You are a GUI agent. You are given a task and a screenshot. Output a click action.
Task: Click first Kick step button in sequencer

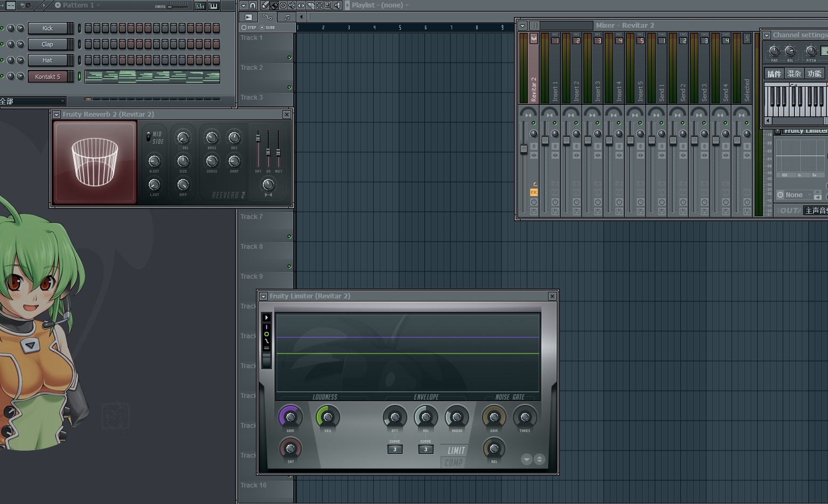point(88,28)
